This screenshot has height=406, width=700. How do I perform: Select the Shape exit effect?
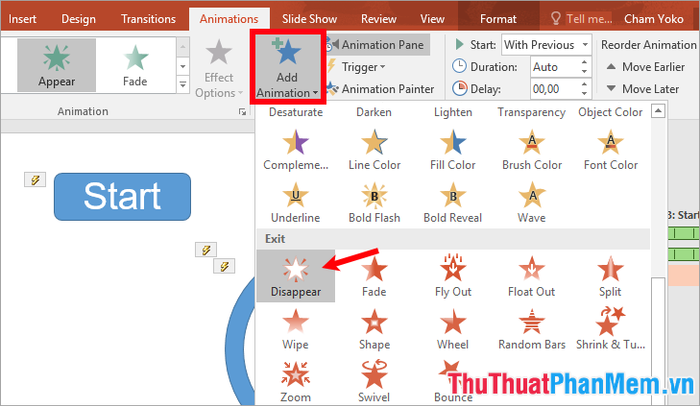click(x=374, y=330)
